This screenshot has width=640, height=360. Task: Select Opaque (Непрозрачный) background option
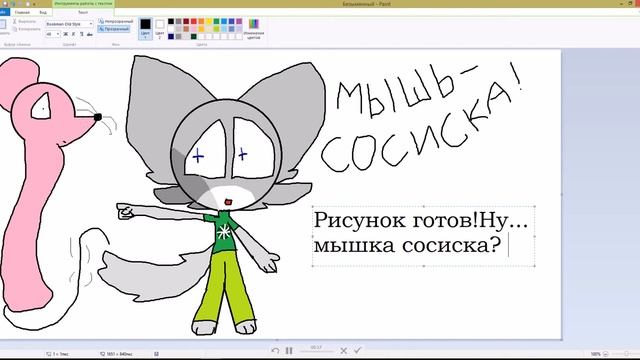[116, 21]
